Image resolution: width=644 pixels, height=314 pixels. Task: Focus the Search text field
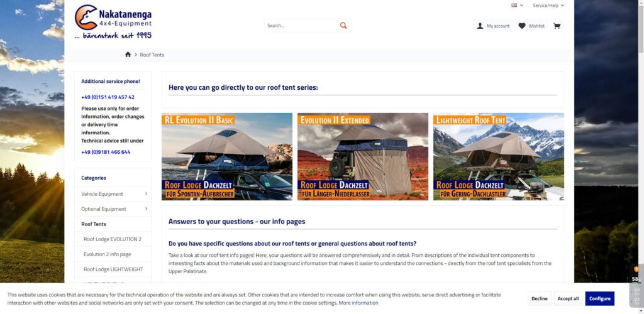tap(301, 25)
